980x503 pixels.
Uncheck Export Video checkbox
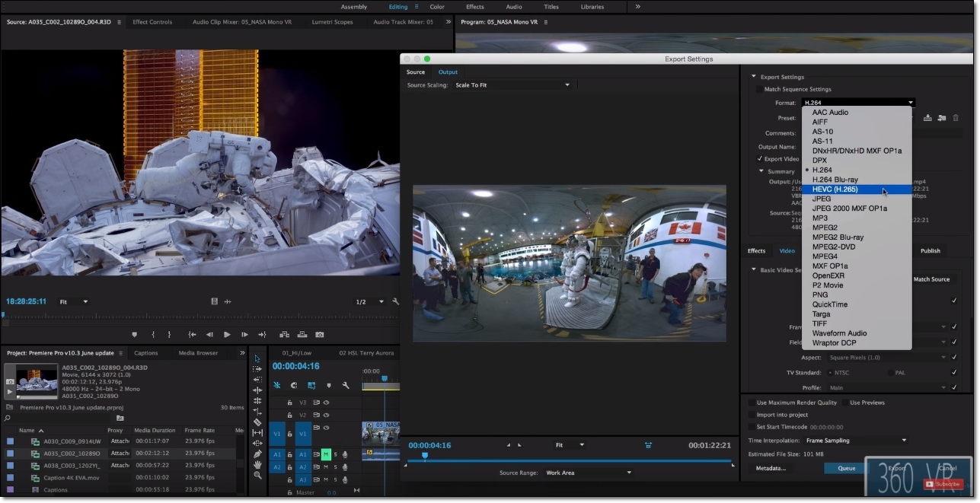pos(760,159)
